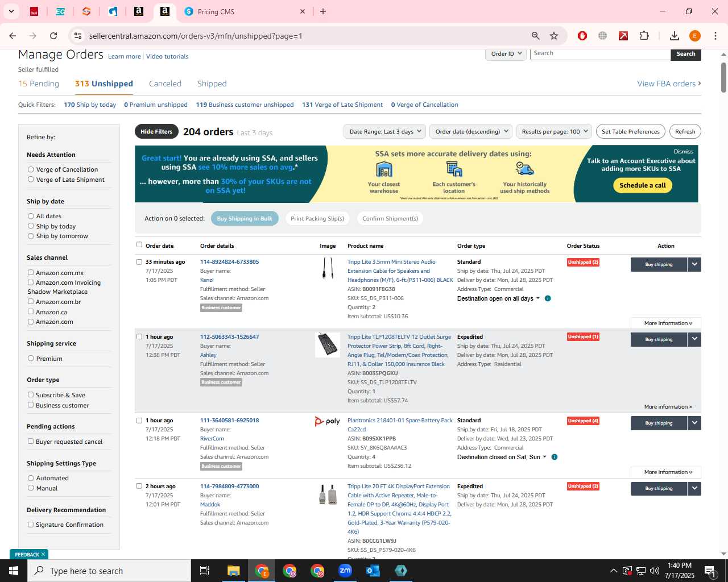The image size is (728, 582).
Task: Switch to the Canceled tab
Action: pyautogui.click(x=165, y=84)
